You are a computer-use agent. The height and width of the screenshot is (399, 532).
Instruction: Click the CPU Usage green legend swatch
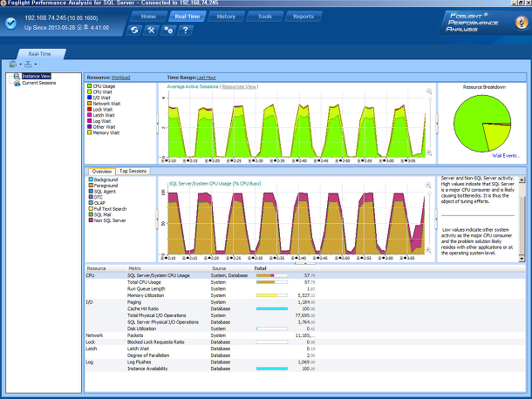(90, 86)
